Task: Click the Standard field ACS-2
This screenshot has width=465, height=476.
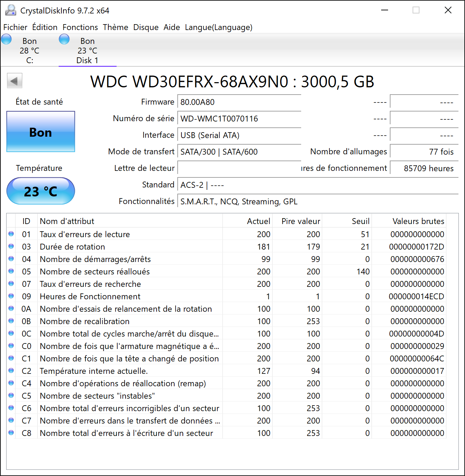Action: 318,185
